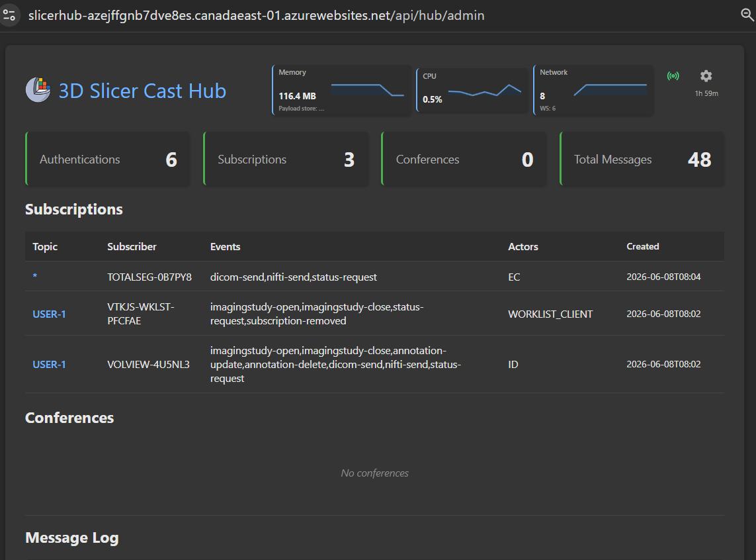Click the CPU sparkline chart
The height and width of the screenshot is (560, 756).
click(485, 90)
